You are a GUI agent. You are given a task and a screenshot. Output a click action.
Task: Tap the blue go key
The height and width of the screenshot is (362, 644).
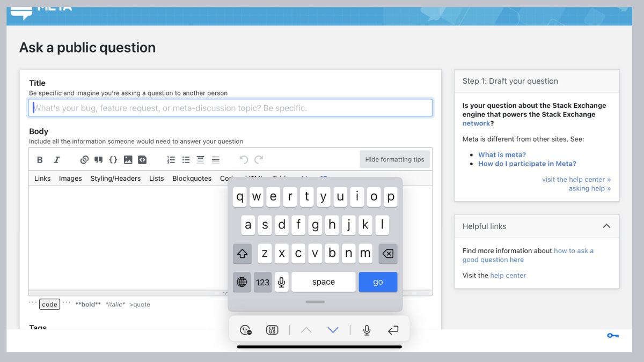(378, 282)
